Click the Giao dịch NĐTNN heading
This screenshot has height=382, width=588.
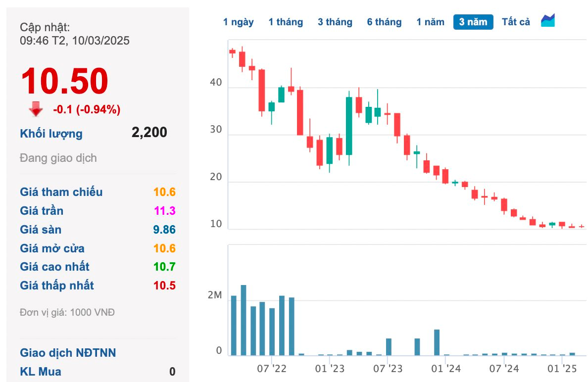tap(68, 353)
